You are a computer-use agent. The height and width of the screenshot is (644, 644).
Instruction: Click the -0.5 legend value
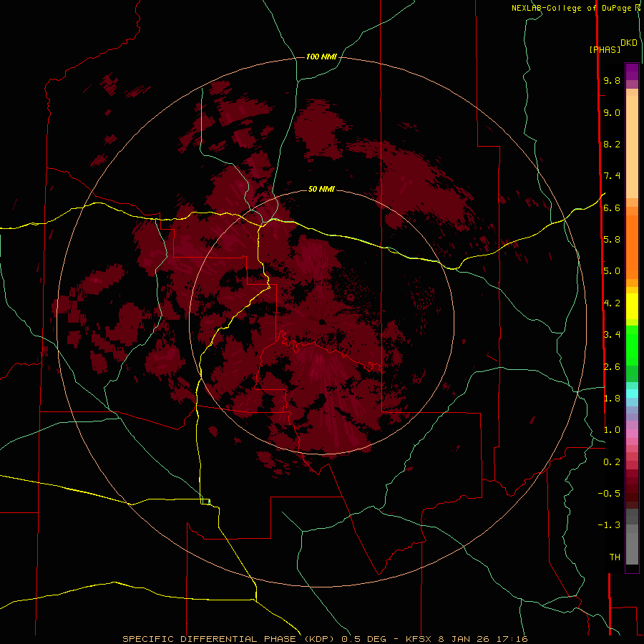pos(609,494)
